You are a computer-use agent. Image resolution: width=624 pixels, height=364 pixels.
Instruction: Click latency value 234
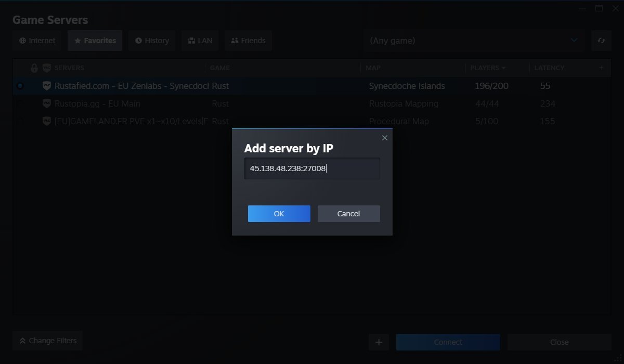548,103
